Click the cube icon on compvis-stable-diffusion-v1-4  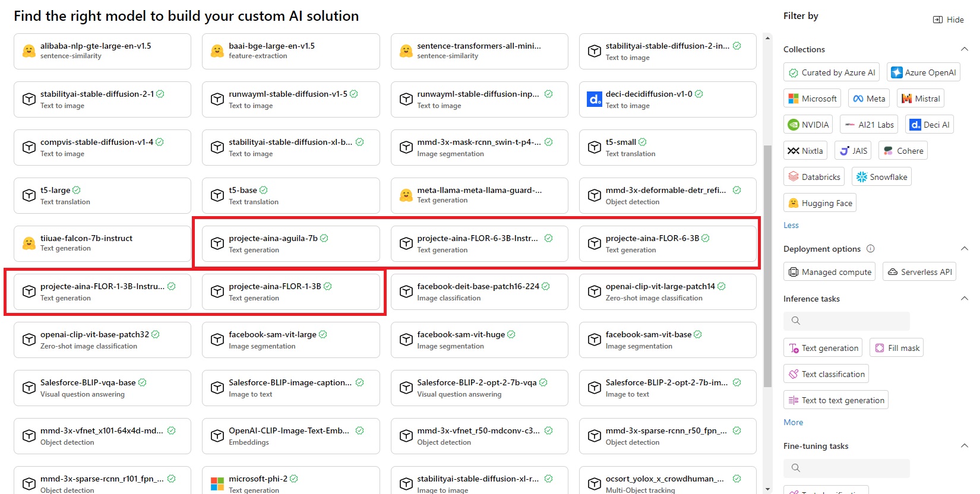point(29,147)
